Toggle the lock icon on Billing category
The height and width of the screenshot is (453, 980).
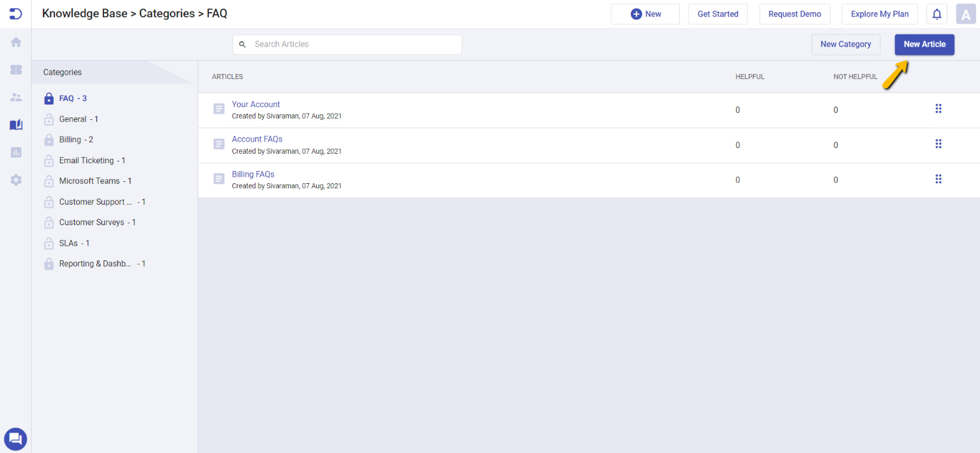(49, 139)
